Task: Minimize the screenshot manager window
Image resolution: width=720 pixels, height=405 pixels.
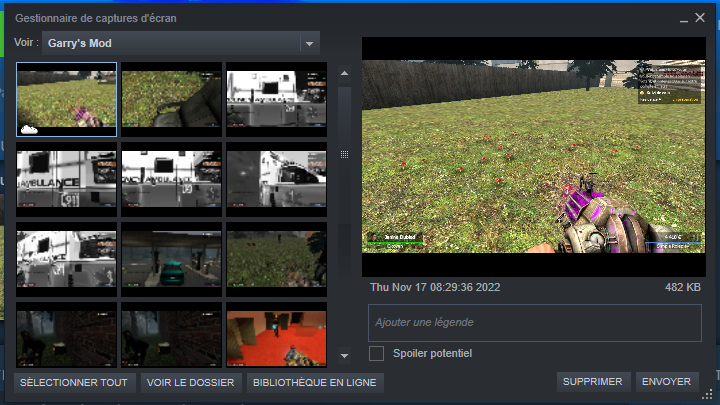Action: tap(684, 19)
